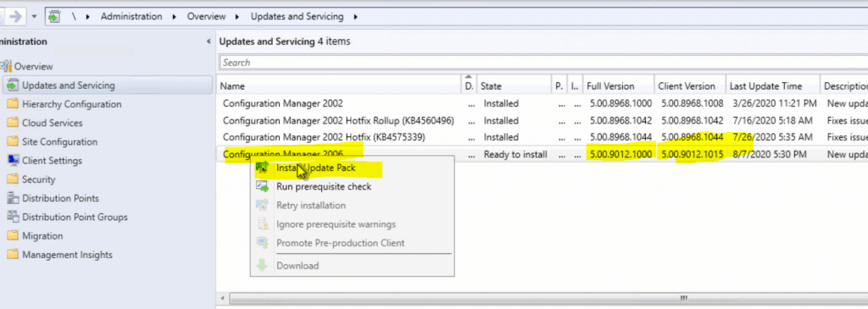
Task: Sort by the Full Version column header
Action: click(619, 86)
